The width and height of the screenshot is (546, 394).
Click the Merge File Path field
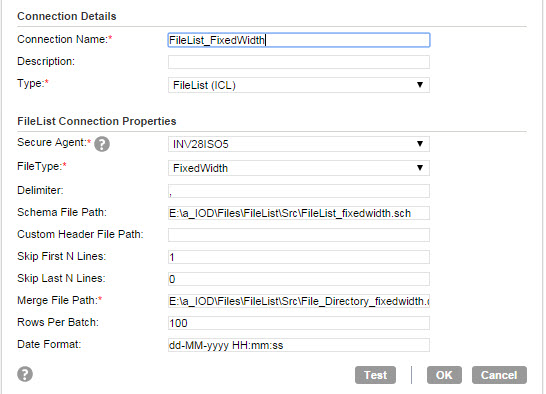pyautogui.click(x=299, y=301)
